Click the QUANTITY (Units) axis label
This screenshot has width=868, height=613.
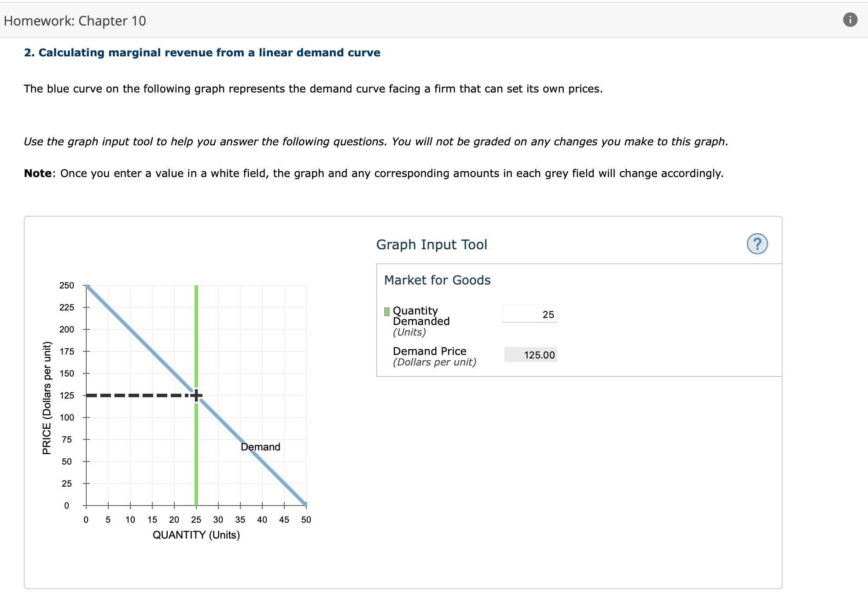tap(196, 535)
